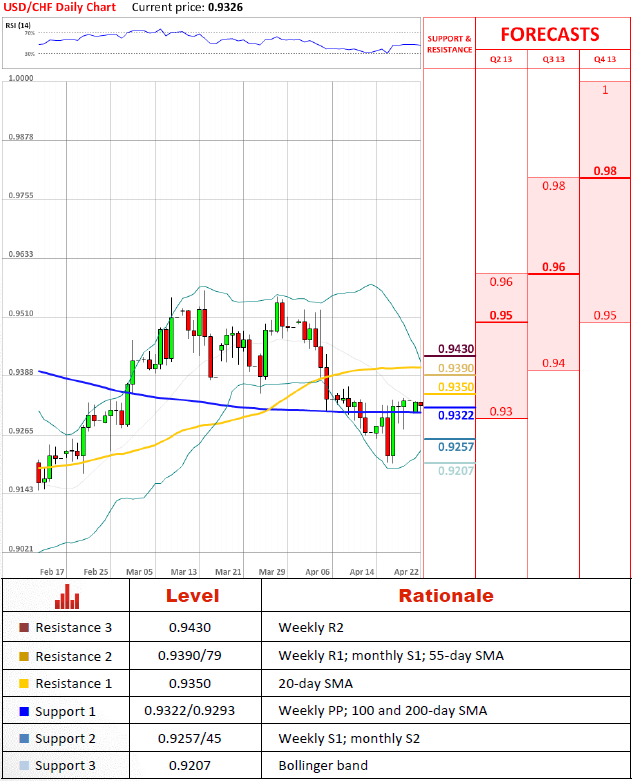Click the Apr 06 date axis label

[x=317, y=572]
